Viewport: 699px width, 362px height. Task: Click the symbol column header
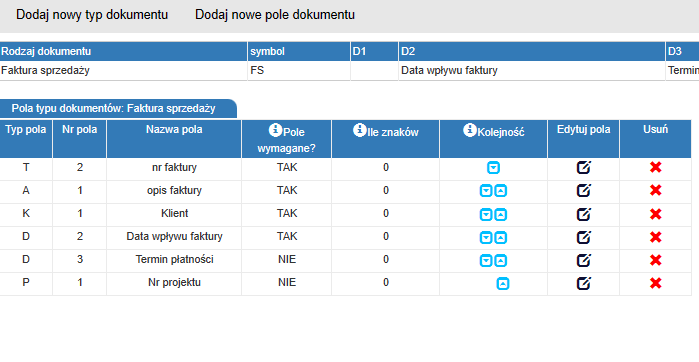(299, 51)
